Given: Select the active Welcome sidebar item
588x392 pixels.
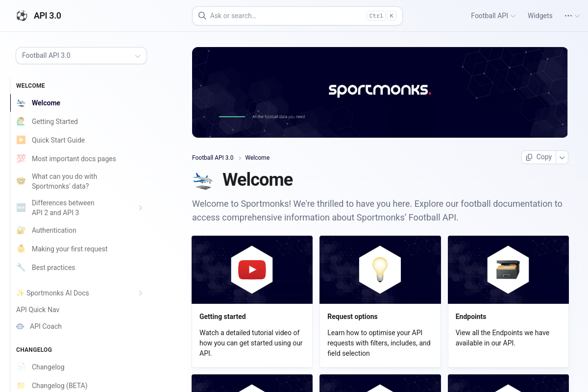Looking at the screenshot, I should click(78, 103).
